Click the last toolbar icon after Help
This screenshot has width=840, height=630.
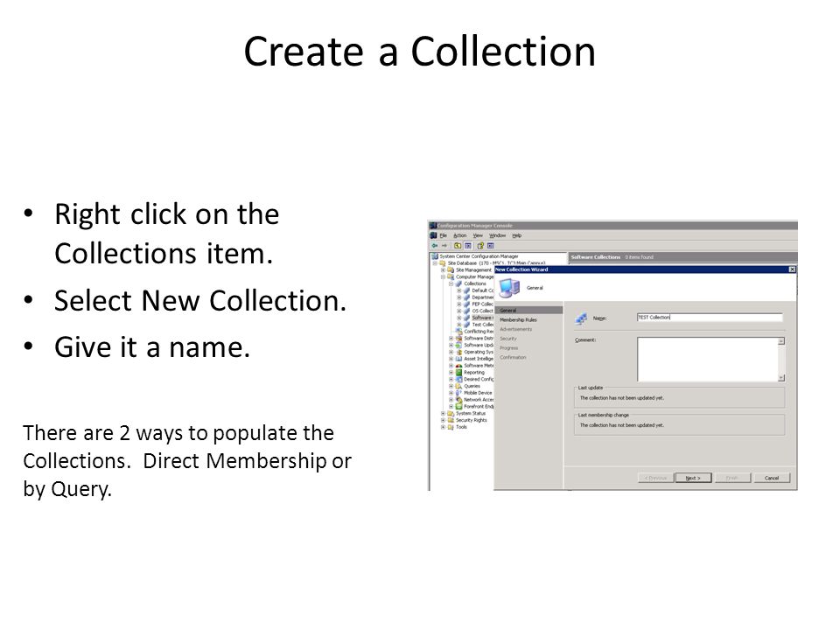coord(491,246)
